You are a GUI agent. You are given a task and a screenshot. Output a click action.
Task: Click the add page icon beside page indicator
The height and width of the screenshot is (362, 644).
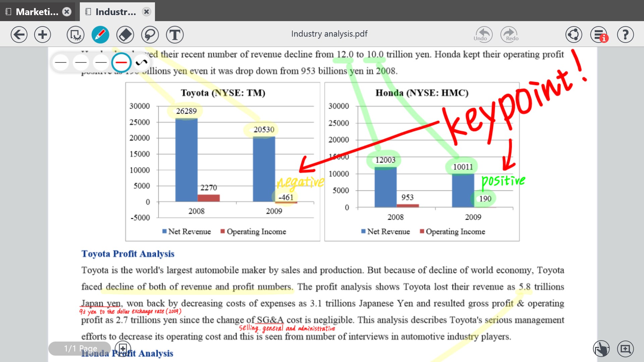point(123,348)
